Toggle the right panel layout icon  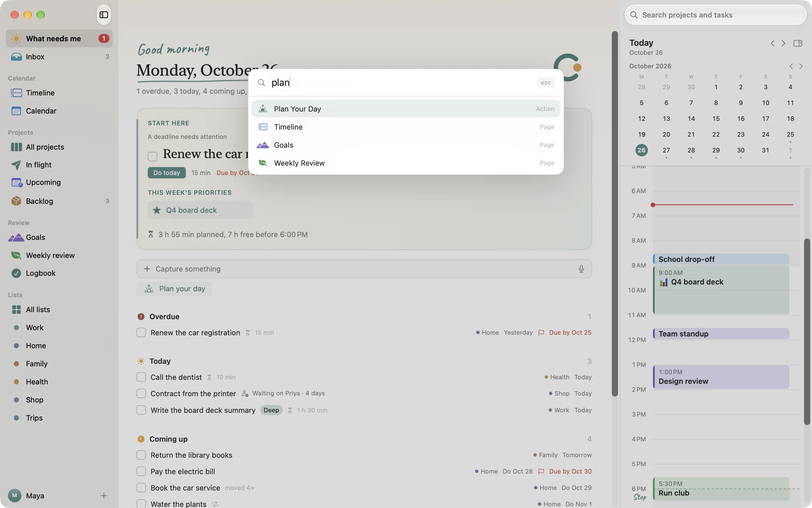[798, 43]
